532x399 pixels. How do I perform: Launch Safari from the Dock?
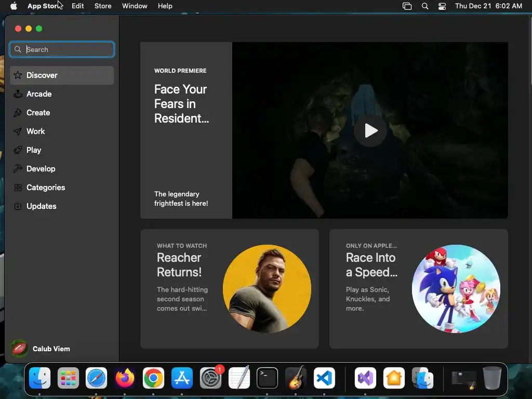(96, 378)
